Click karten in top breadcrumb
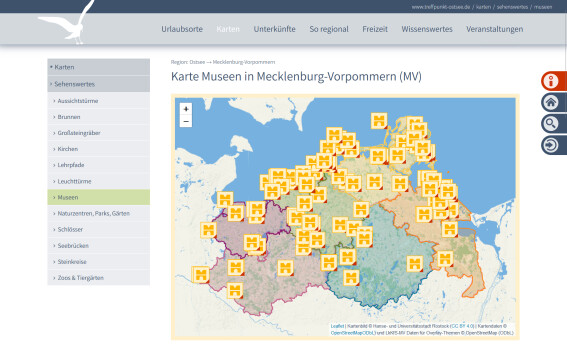 click(483, 7)
